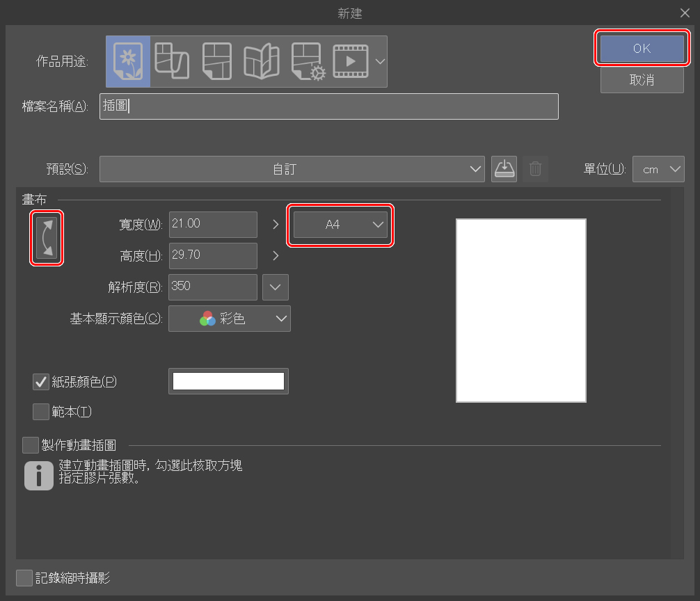The image size is (700, 601).
Task: Choose the bound book work type icon
Action: (x=261, y=61)
